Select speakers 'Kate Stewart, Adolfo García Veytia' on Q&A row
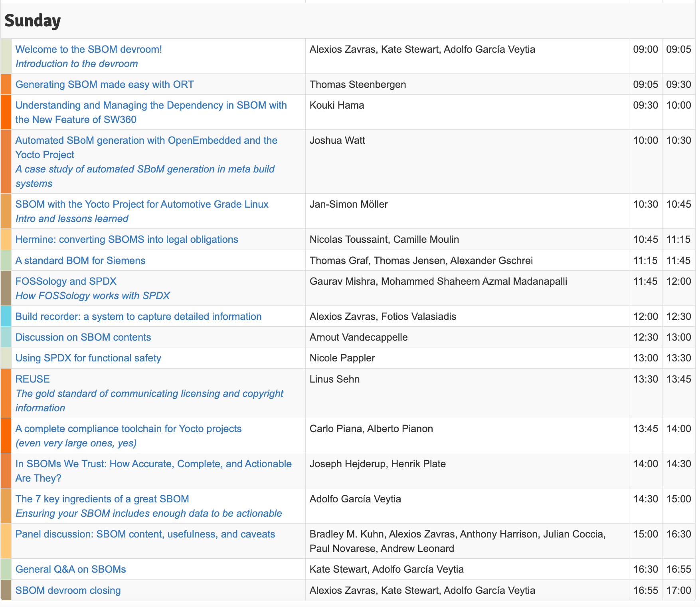Viewport: 700px width, 607px height. pyautogui.click(x=387, y=569)
